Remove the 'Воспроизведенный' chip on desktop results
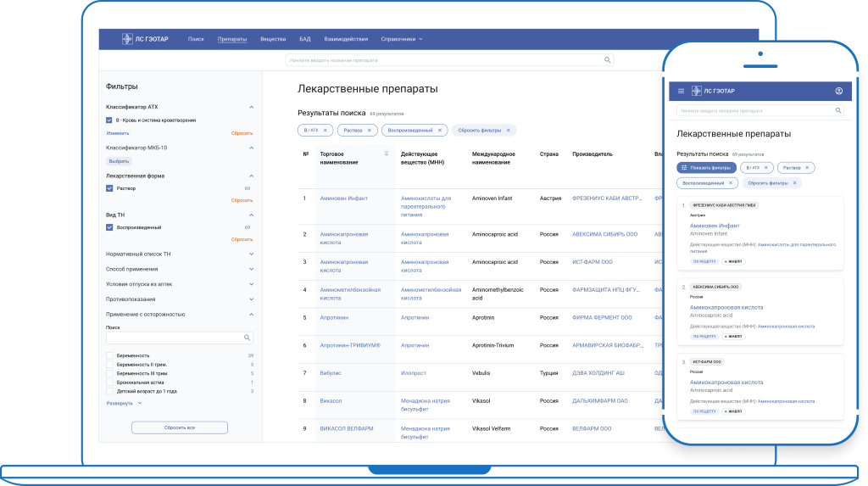This screenshot has height=486, width=868. pos(439,130)
